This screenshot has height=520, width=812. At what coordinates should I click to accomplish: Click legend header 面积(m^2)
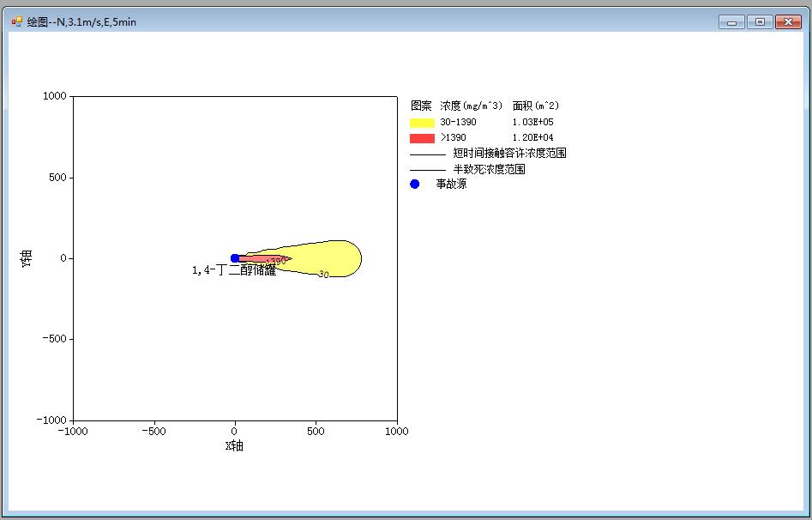(536, 106)
